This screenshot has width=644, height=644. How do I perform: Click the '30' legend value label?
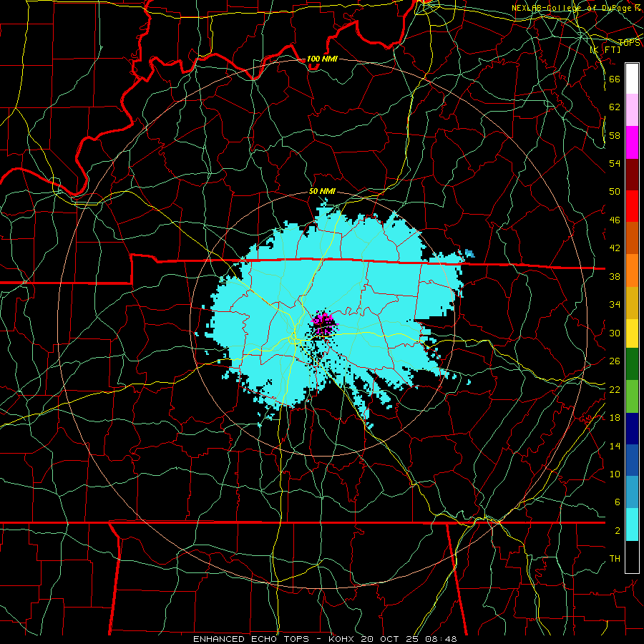pos(615,333)
